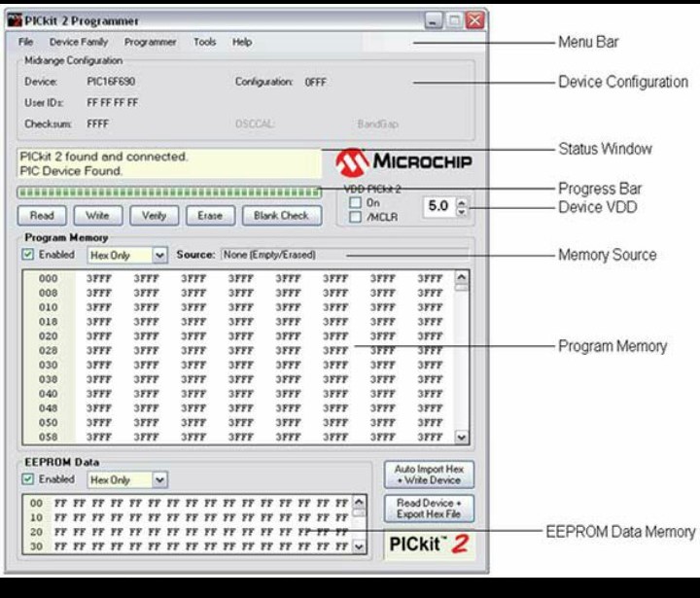Screen dimensions: 700x598
Task: Open the File menu
Action: pyautogui.click(x=26, y=42)
